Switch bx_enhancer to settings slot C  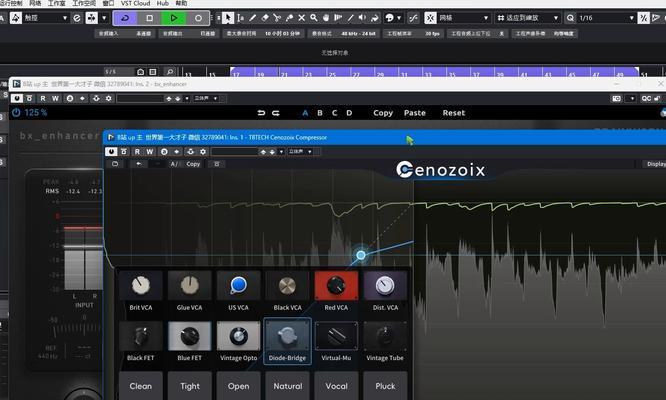point(334,113)
